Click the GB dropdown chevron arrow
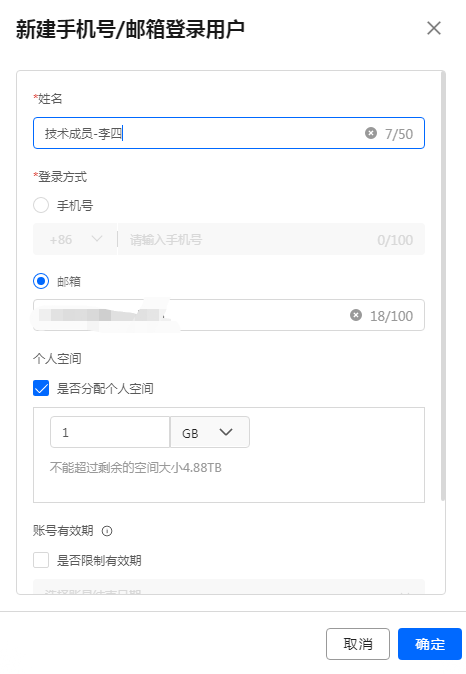This screenshot has height=674, width=466. (226, 432)
